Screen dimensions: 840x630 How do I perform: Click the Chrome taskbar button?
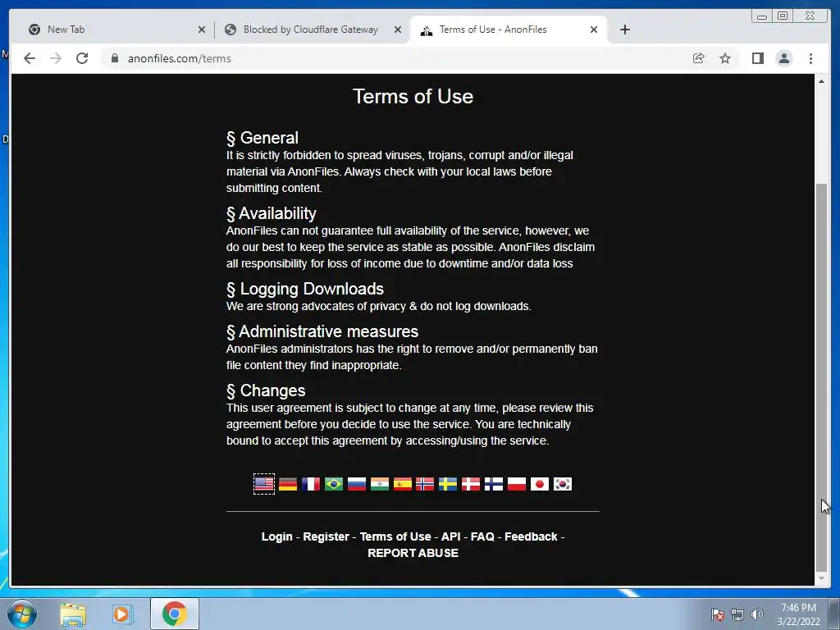click(x=175, y=614)
